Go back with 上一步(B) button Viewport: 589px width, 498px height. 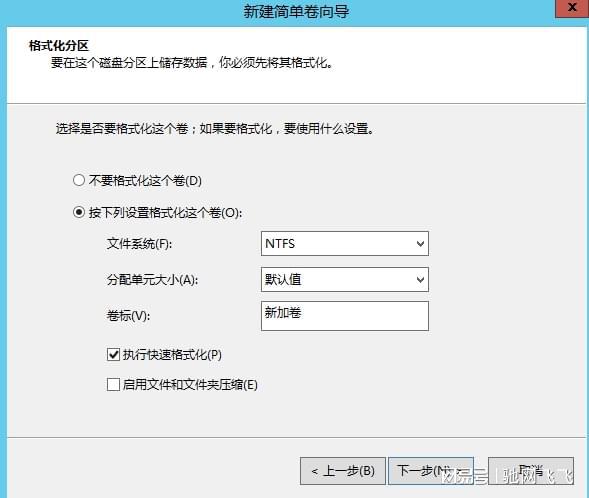click(x=343, y=471)
